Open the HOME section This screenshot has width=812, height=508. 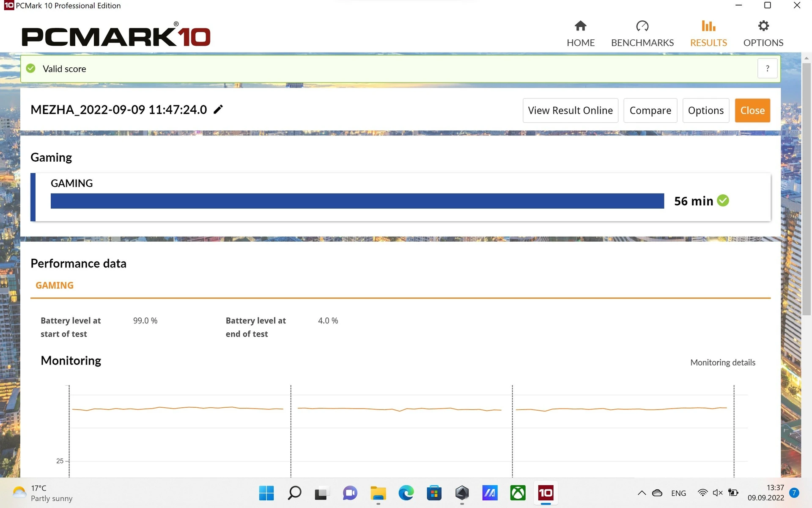pos(581,34)
